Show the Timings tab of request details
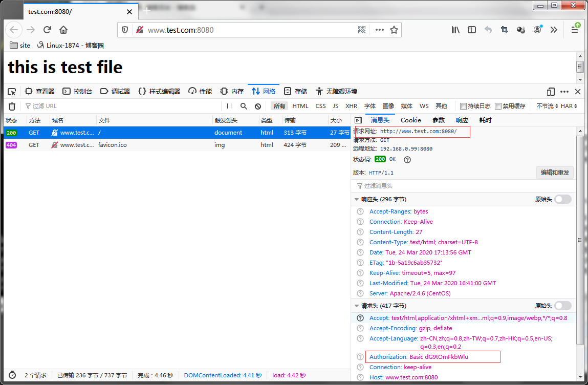The image size is (588, 385). point(485,120)
